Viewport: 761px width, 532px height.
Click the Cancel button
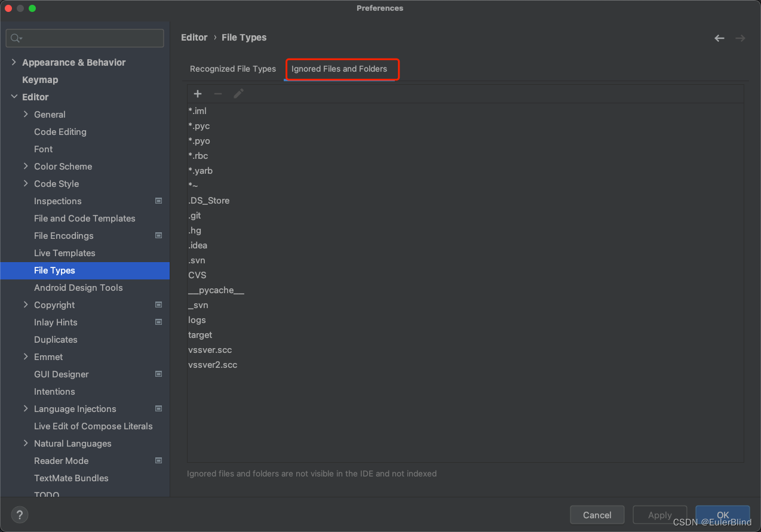pyautogui.click(x=597, y=515)
